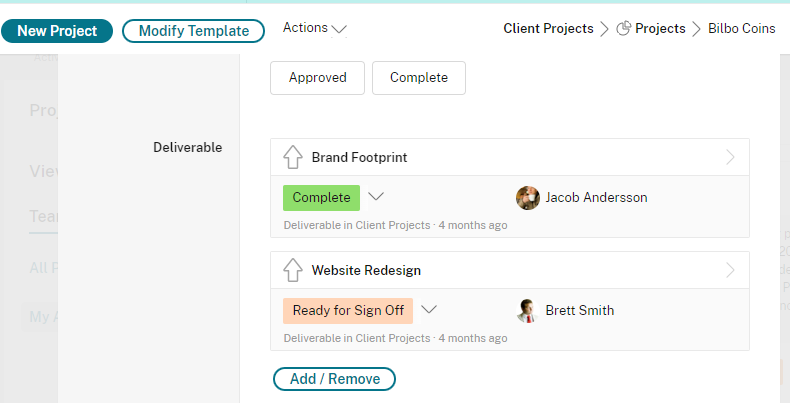790x403 pixels.
Task: Open the Bilbo Coins breadcrumb item
Action: (742, 29)
